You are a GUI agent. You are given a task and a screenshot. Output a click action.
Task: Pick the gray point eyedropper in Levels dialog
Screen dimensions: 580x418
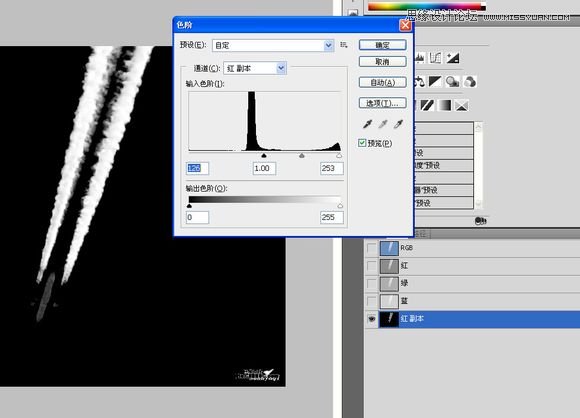[x=382, y=124]
